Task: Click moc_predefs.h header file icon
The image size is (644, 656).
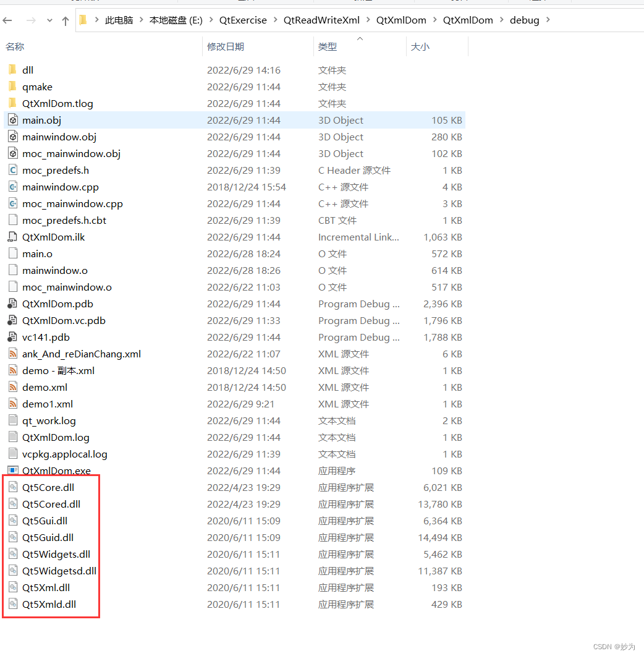Action: pyautogui.click(x=13, y=170)
